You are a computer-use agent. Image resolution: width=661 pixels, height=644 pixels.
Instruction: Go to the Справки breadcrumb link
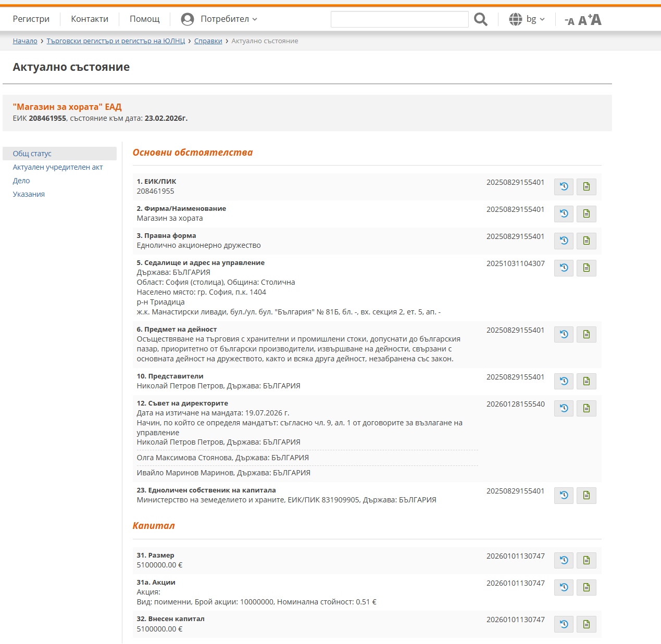tap(208, 41)
